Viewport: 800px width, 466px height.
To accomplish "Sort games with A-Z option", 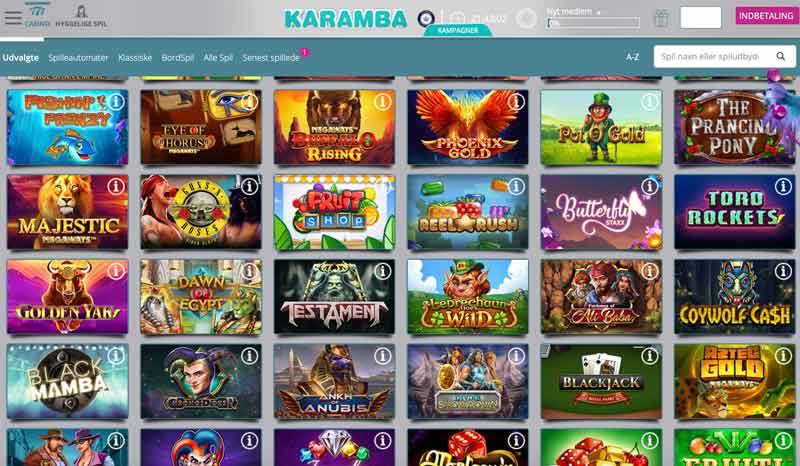I will click(x=632, y=57).
